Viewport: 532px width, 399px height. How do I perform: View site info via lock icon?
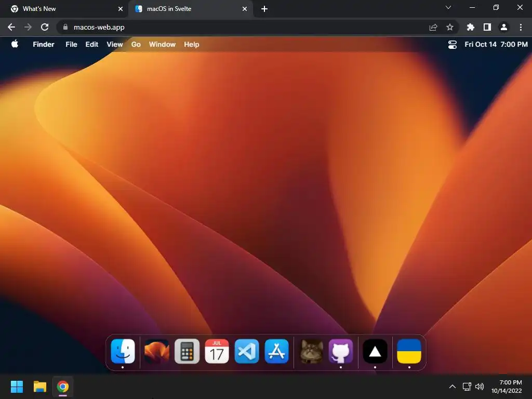65,27
